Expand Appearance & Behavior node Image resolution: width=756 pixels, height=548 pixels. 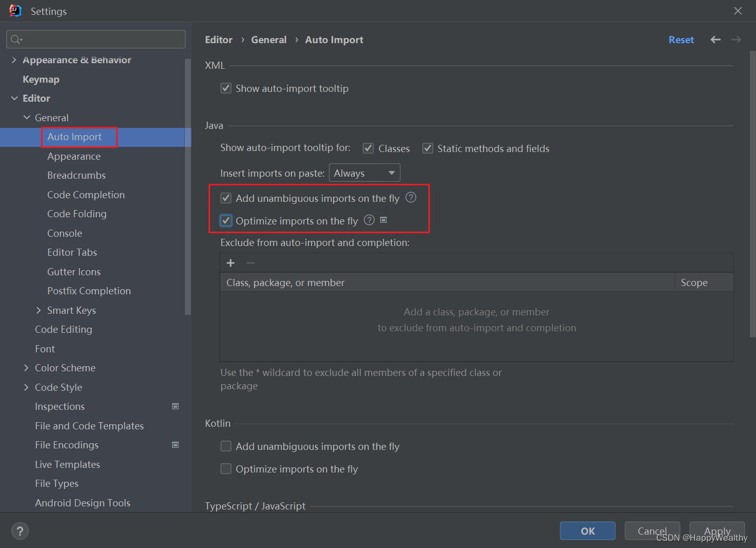[x=14, y=60]
